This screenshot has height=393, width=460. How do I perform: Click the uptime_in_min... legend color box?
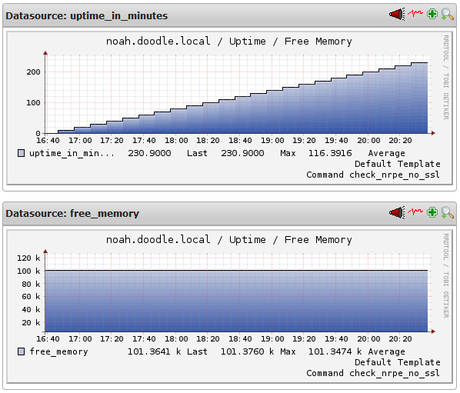(21, 153)
